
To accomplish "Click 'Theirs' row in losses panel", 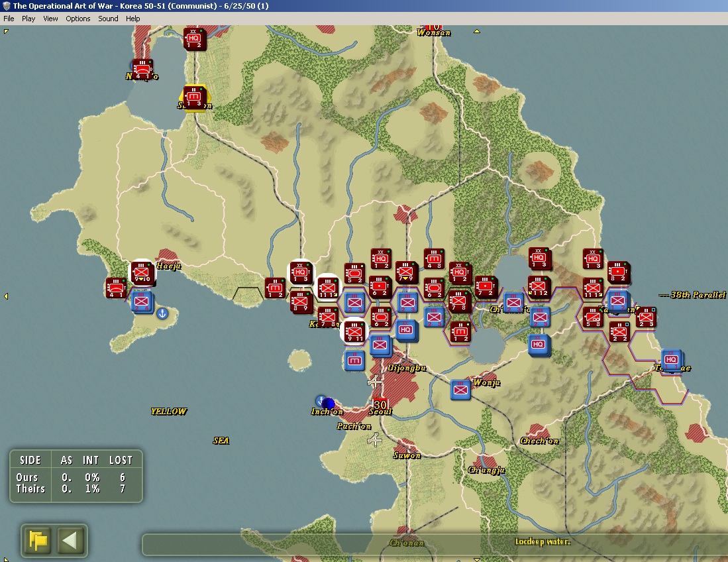I will (76, 488).
